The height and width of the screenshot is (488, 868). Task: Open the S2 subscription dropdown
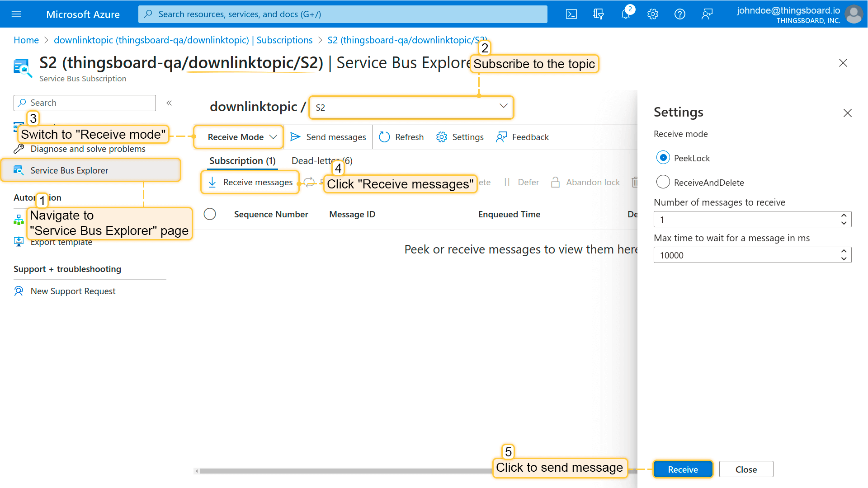(x=410, y=108)
